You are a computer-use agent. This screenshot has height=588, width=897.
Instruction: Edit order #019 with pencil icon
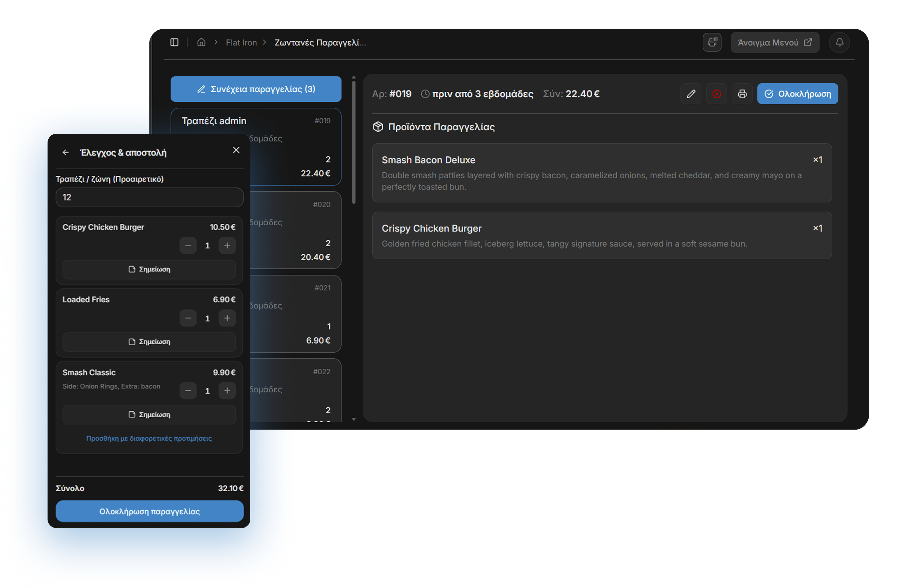690,94
